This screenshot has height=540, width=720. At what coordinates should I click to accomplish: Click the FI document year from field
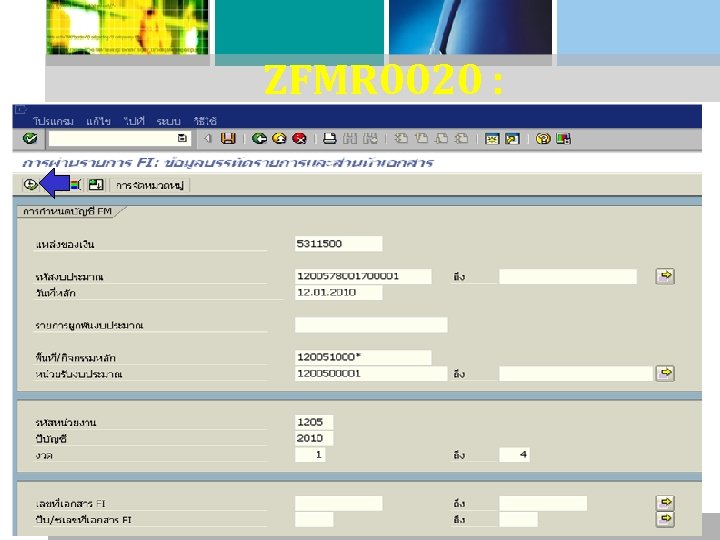pyautogui.click(x=314, y=519)
